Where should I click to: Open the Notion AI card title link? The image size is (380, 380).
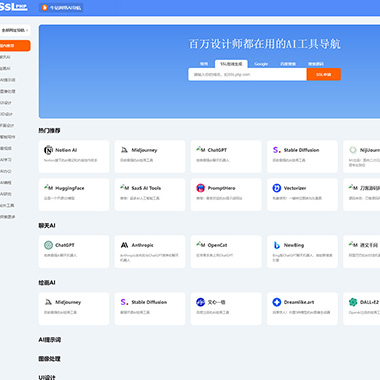point(66,150)
